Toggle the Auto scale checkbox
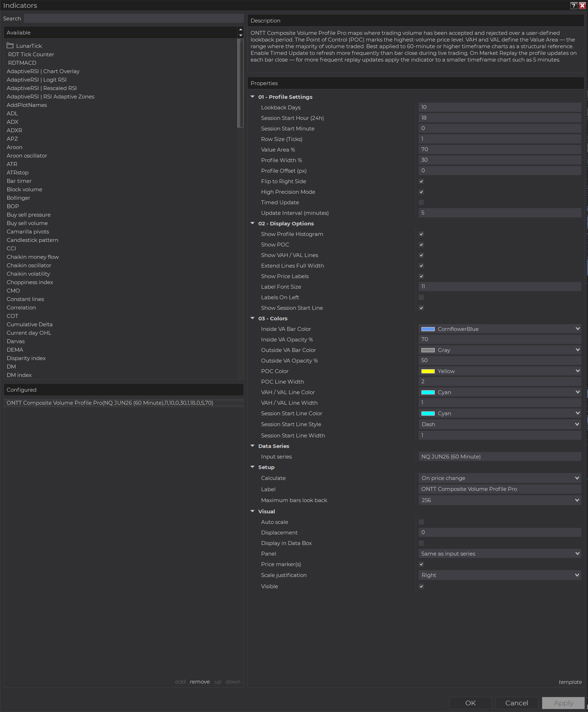 click(x=421, y=522)
